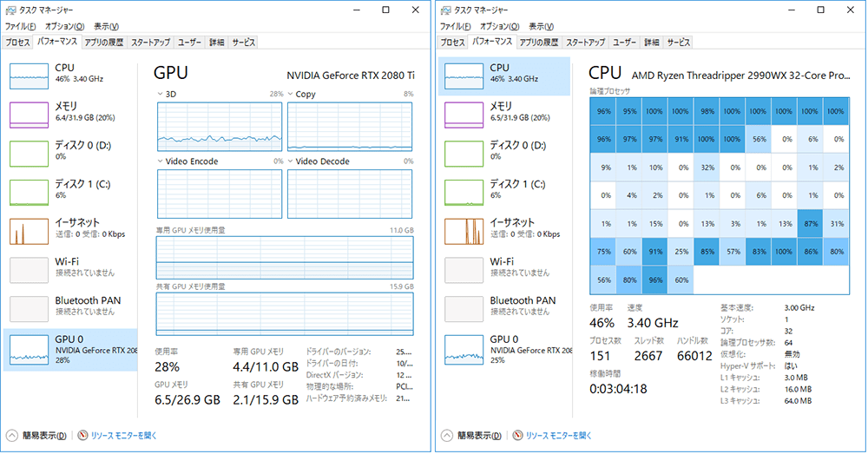Open the 3D graph engine dropdown
The height and width of the screenshot is (454, 868).
tap(160, 94)
